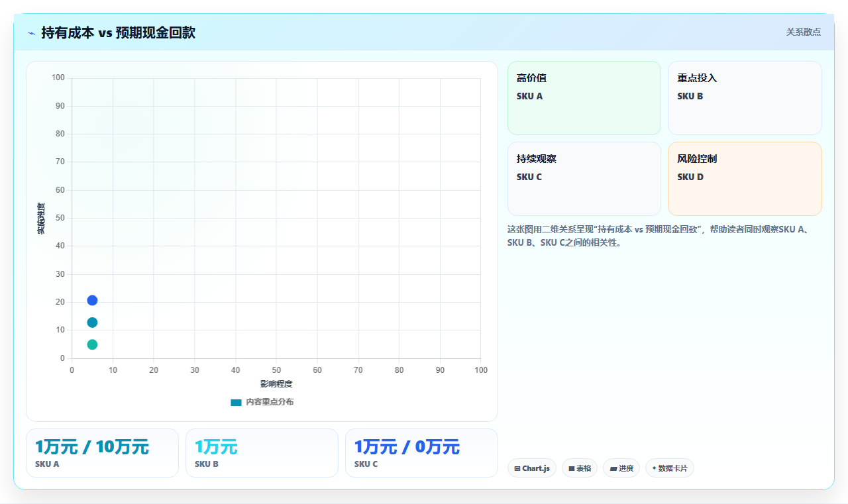The width and height of the screenshot is (848, 504).
Task: Click the lightning icon beside the title
Action: [31, 32]
